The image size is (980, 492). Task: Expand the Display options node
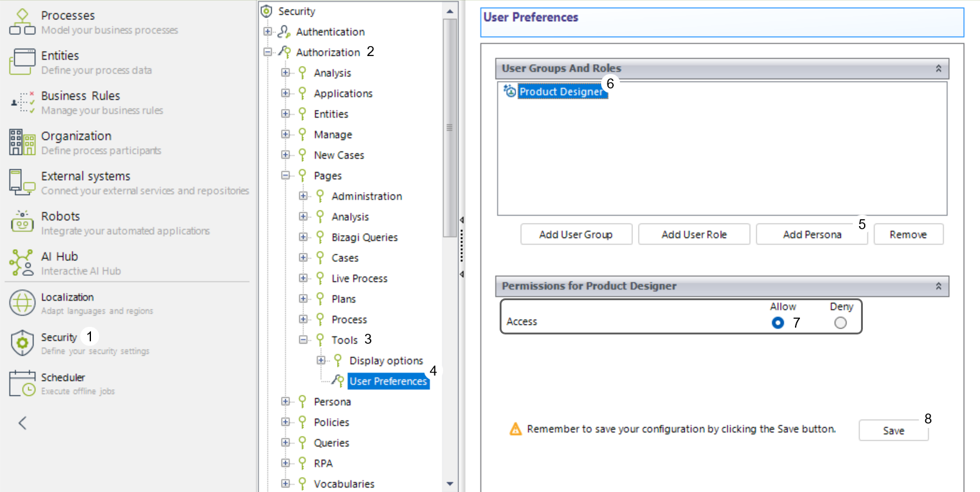pyautogui.click(x=321, y=361)
